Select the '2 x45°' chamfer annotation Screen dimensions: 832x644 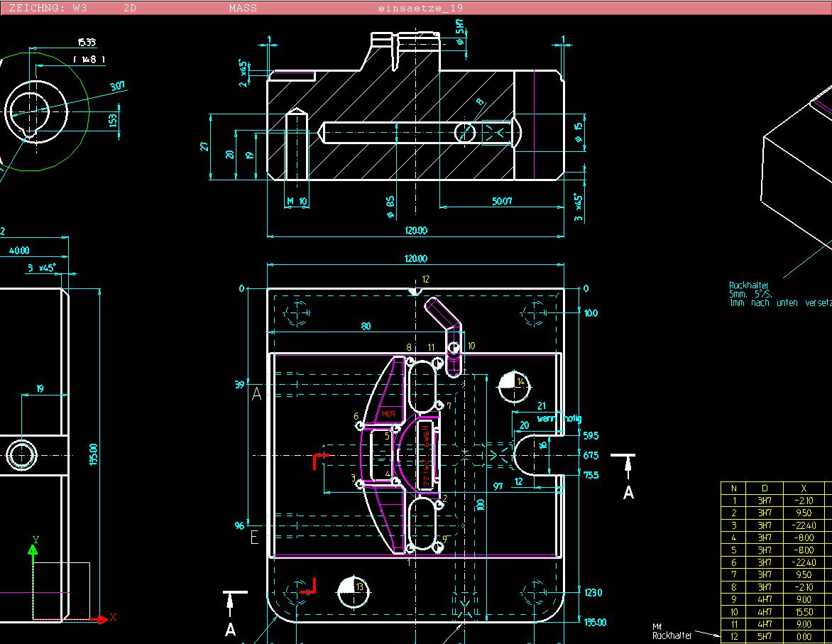point(243,73)
